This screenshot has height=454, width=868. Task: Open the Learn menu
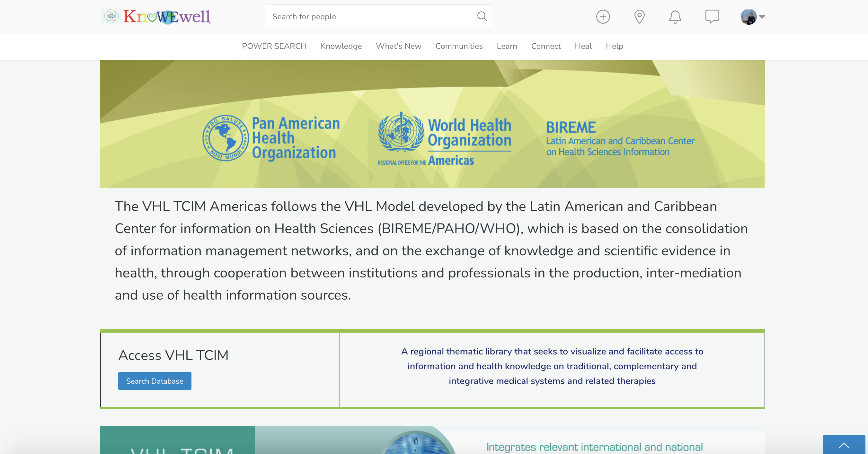(507, 46)
